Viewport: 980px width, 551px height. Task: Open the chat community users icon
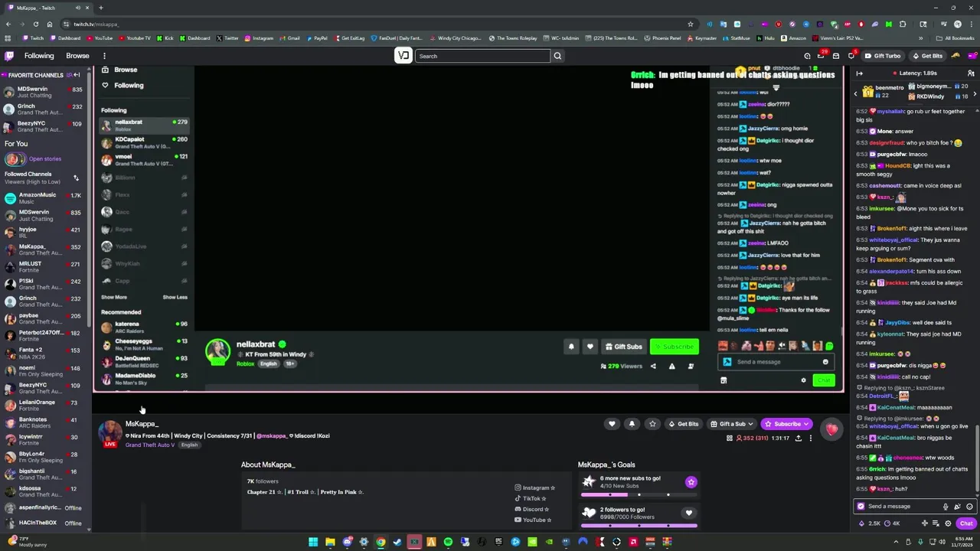(970, 73)
